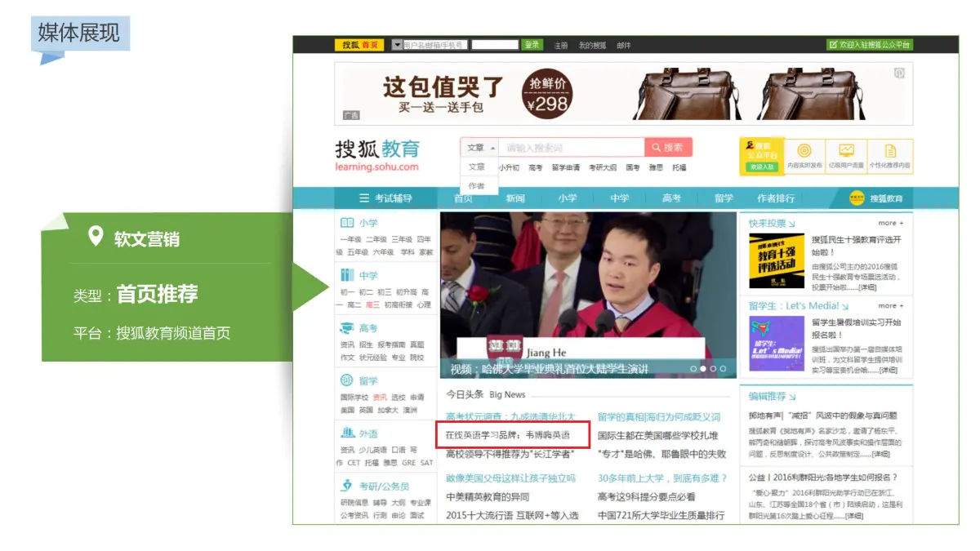Select the fourth carousel dot indicator
This screenshot has width=980, height=551.
click(x=723, y=369)
